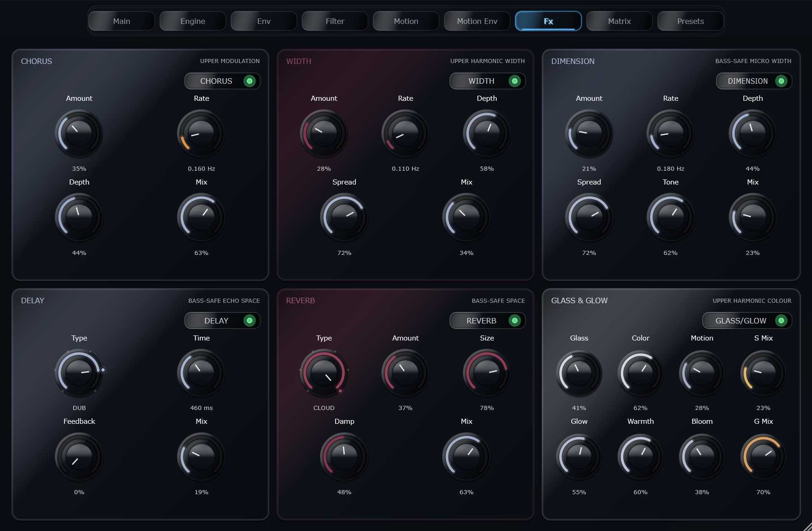Viewport: 812px width, 531px height.
Task: Click the UPPER HARMONIC COLOUR subtitle
Action: (752, 301)
